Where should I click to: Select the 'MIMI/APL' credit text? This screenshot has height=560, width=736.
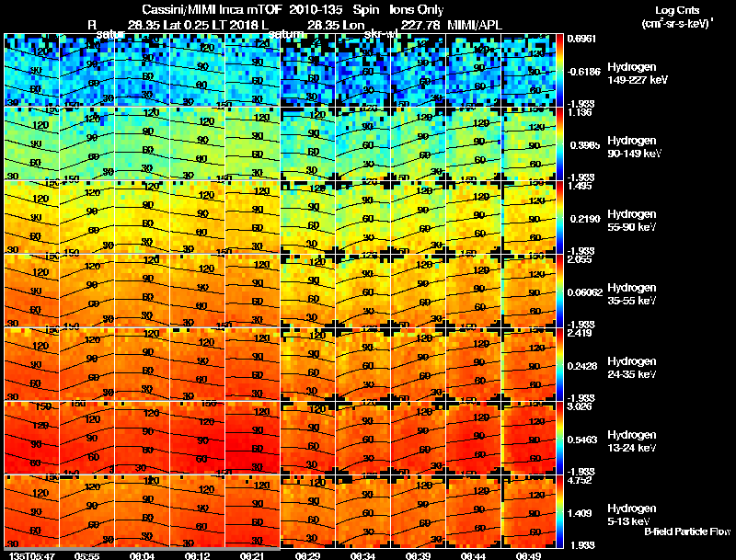(x=475, y=25)
